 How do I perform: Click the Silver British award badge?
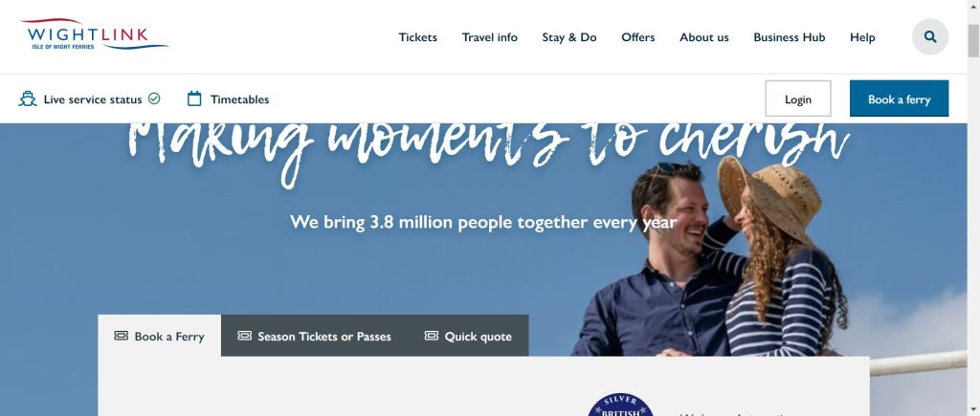[x=620, y=405]
